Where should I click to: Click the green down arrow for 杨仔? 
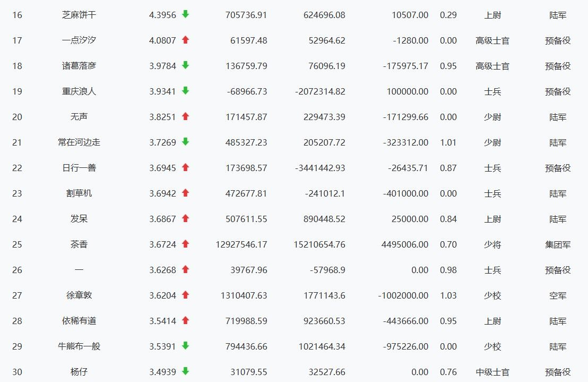[x=185, y=371]
